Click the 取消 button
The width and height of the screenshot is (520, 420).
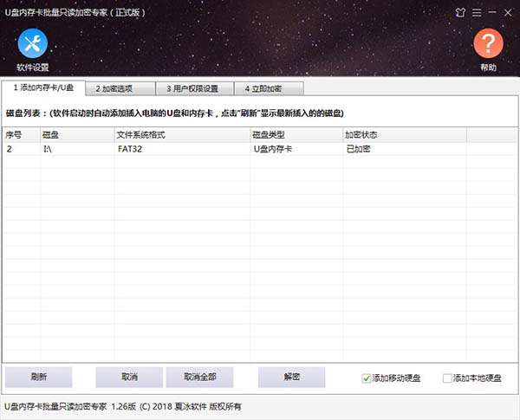point(129,377)
